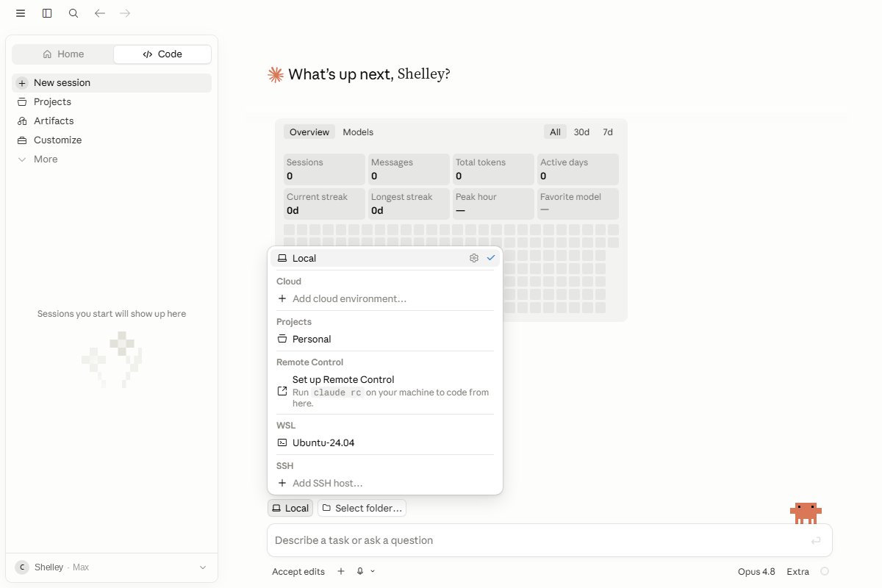Click the Artifacts icon in sidebar

pos(22,121)
